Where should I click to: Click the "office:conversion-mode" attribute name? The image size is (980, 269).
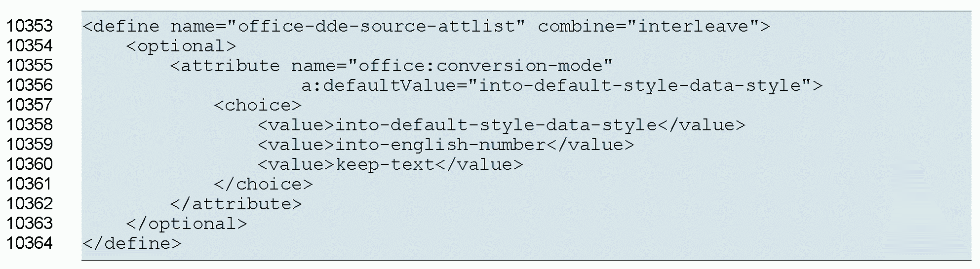coord(480,66)
